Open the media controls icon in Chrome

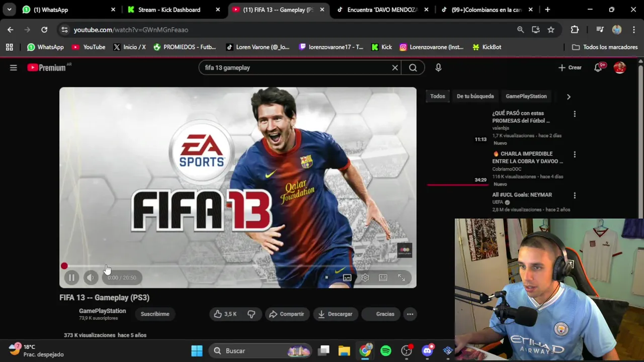[x=600, y=30]
